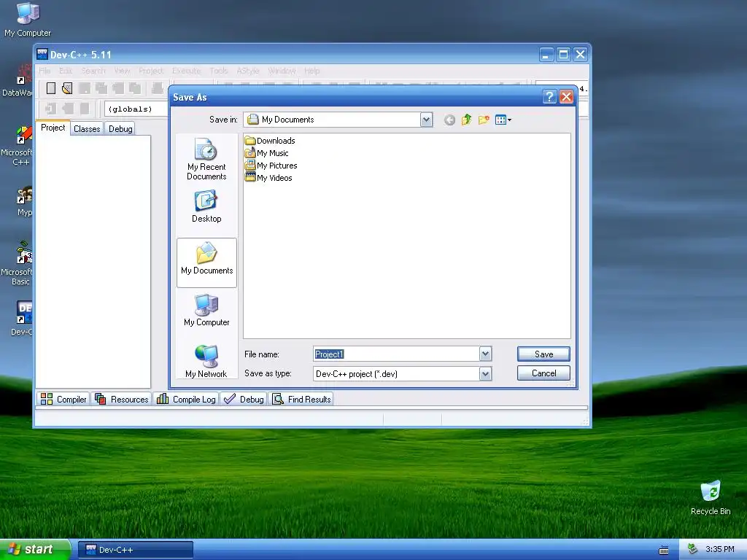Create a new folder in Save As dialog
Image resolution: width=747 pixels, height=560 pixels.
[484, 120]
